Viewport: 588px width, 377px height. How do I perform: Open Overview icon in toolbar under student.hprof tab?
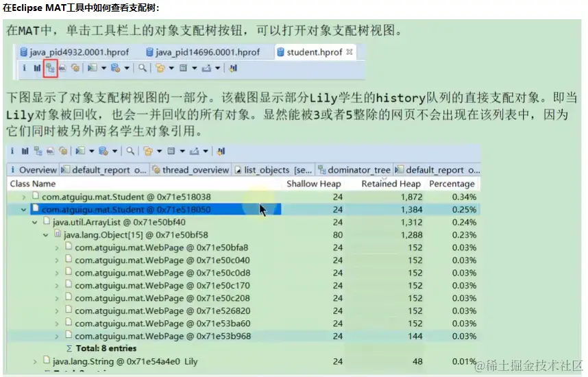coord(24,68)
